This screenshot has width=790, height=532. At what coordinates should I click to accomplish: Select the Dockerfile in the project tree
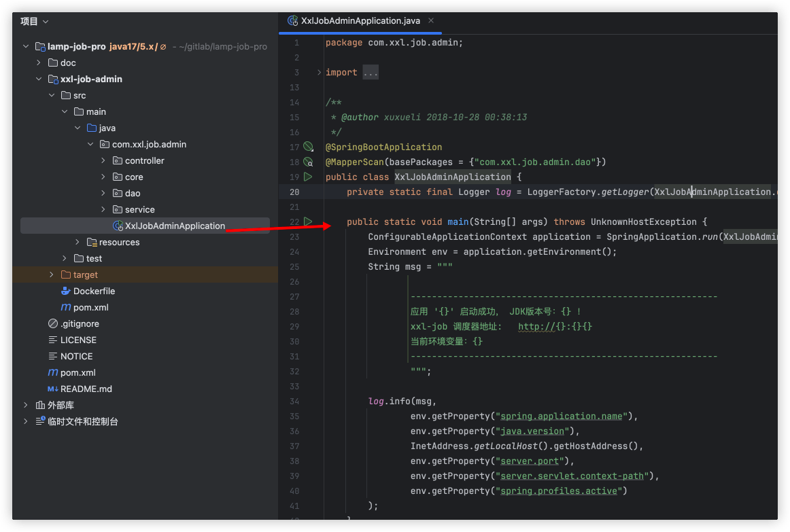pos(94,291)
